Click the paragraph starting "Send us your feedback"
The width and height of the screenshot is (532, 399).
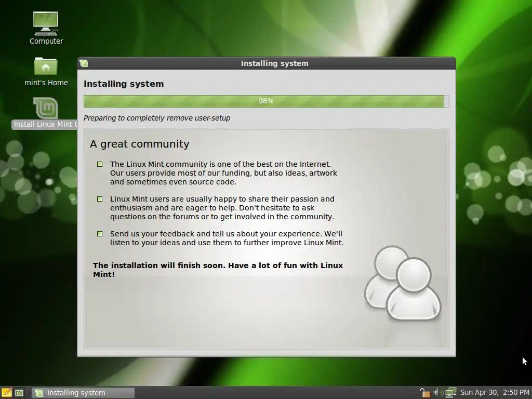(227, 238)
